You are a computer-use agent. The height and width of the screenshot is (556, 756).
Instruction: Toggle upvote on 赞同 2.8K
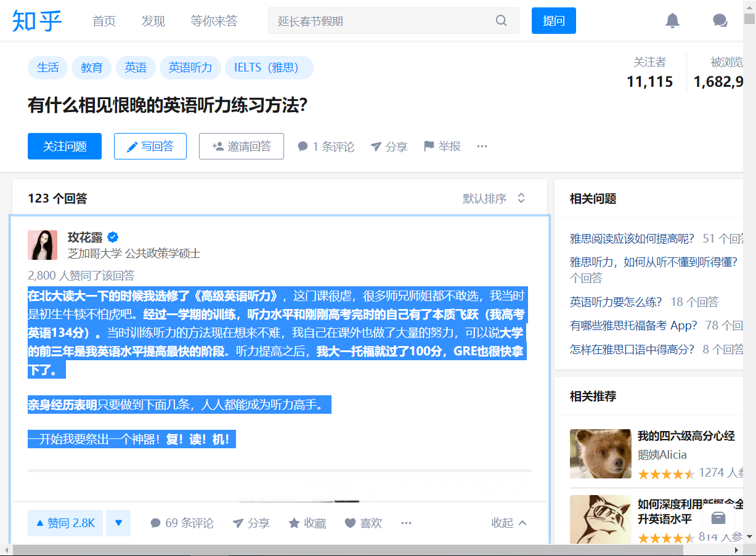coord(65,523)
